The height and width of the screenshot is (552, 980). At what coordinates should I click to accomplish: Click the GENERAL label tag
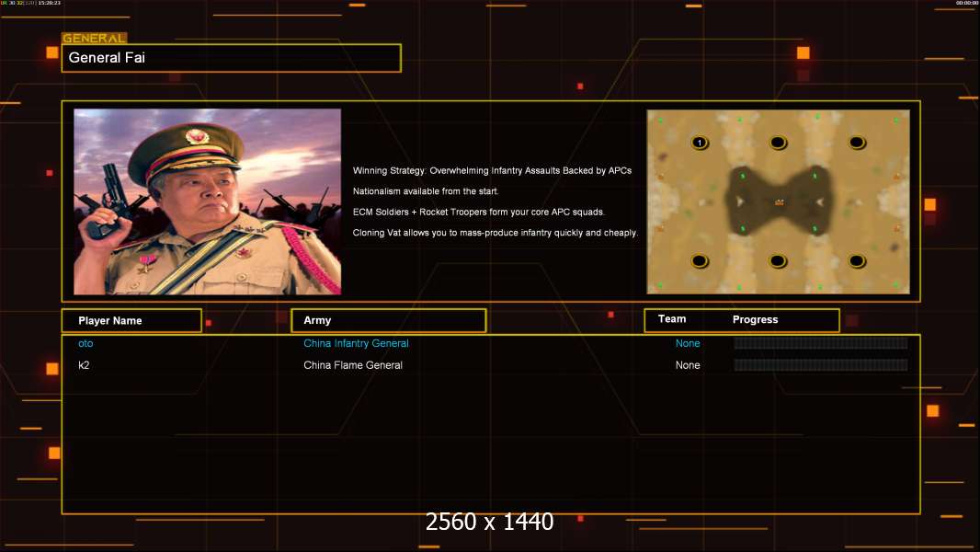pos(95,38)
